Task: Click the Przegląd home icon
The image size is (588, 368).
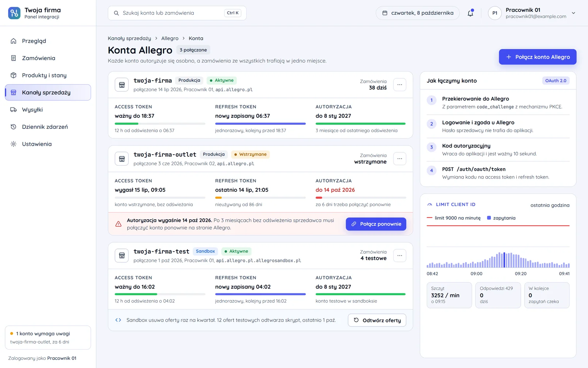Action: [x=13, y=41]
